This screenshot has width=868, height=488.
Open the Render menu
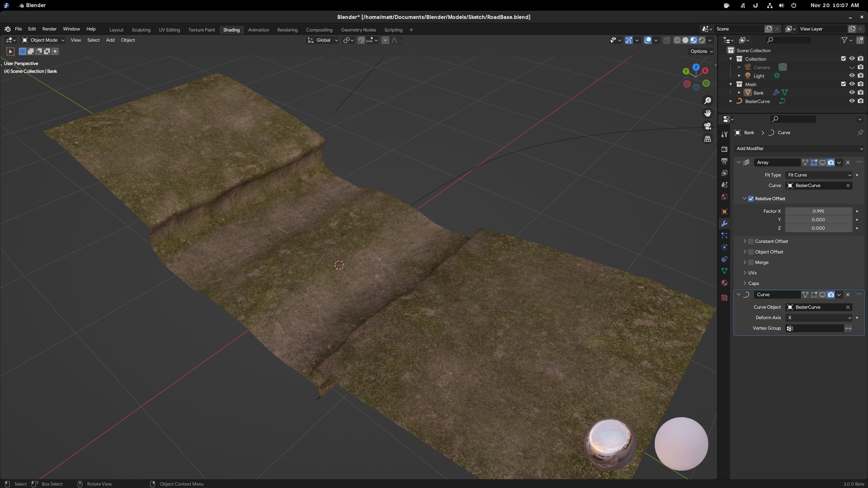pos(49,29)
